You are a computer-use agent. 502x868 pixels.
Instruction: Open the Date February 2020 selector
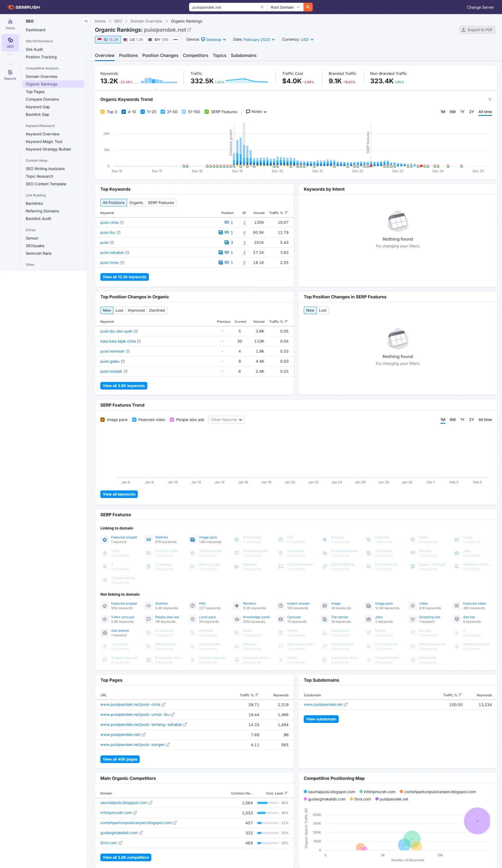click(259, 40)
